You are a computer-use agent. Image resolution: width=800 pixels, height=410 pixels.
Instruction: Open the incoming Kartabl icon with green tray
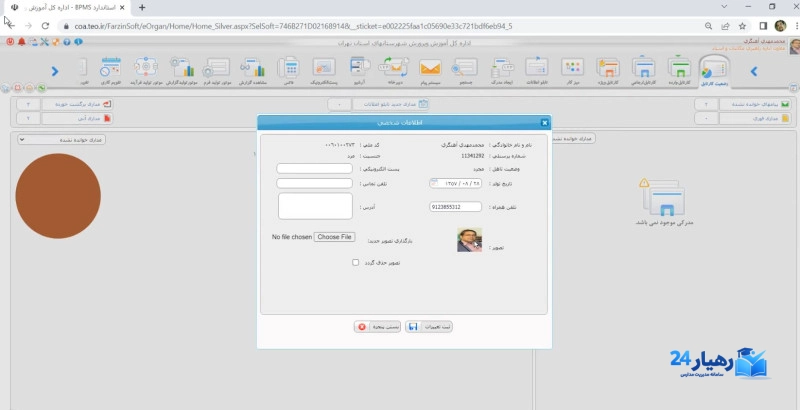tap(679, 70)
